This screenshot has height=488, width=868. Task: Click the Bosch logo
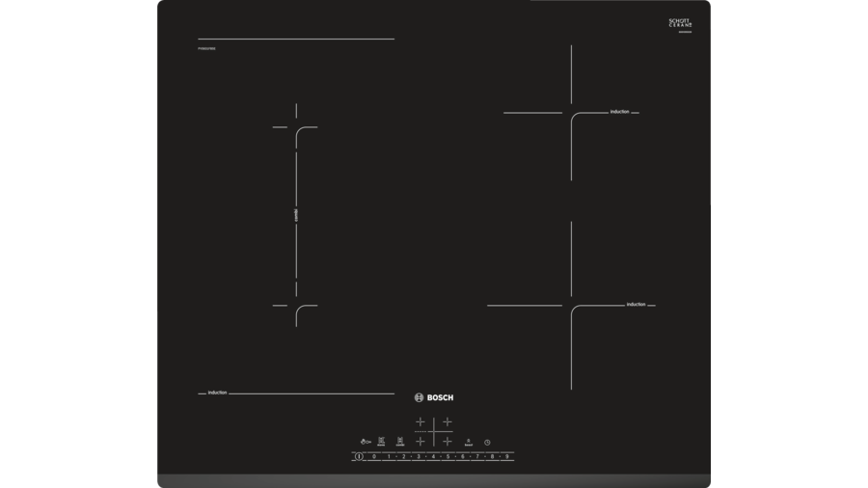(434, 397)
